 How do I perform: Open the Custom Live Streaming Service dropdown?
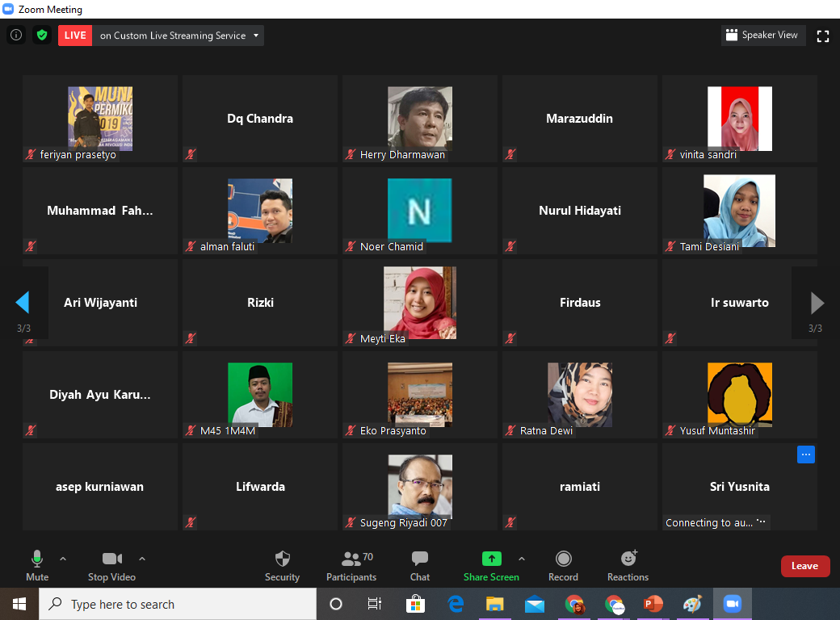pyautogui.click(x=179, y=36)
